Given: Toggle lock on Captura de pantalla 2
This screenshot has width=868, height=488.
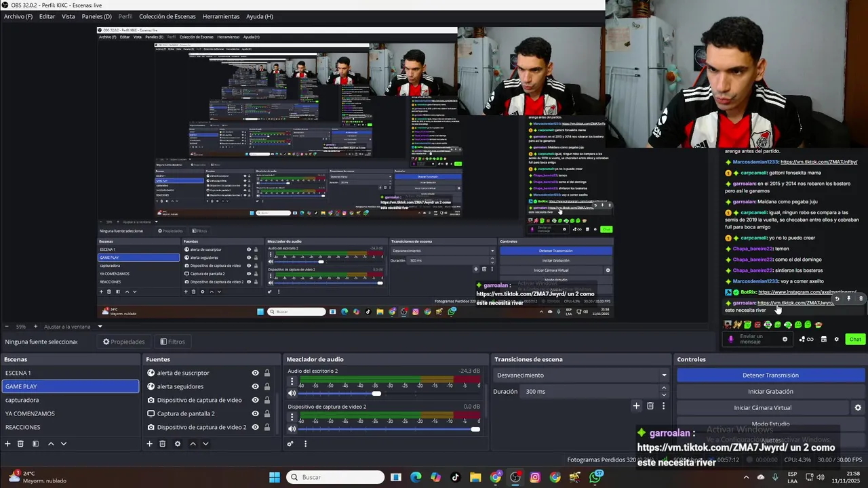Looking at the screenshot, I should [267, 413].
